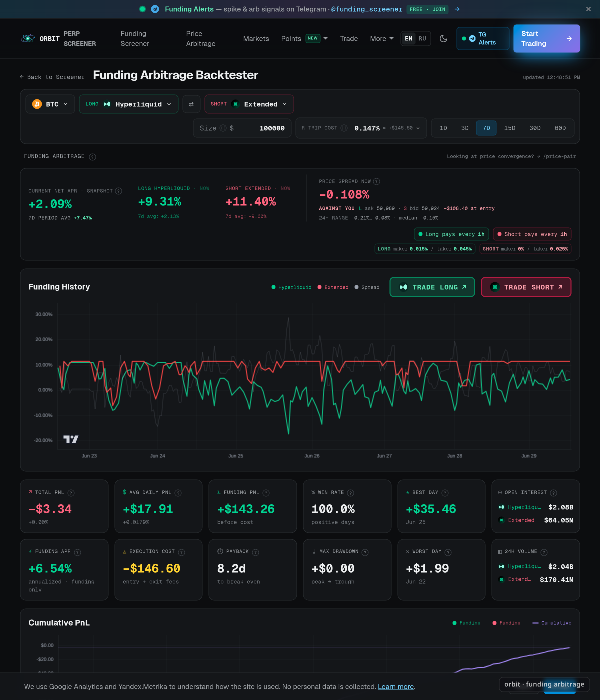Open the Funding APR help icon

click(x=77, y=552)
